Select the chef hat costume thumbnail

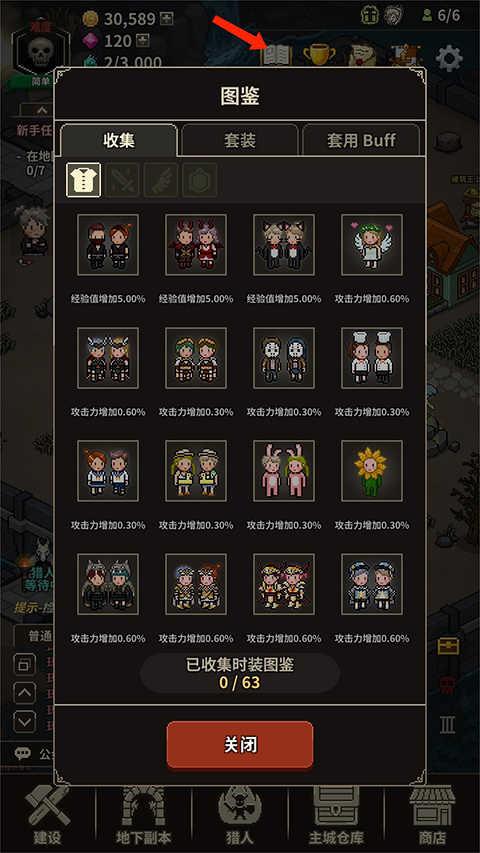(372, 357)
